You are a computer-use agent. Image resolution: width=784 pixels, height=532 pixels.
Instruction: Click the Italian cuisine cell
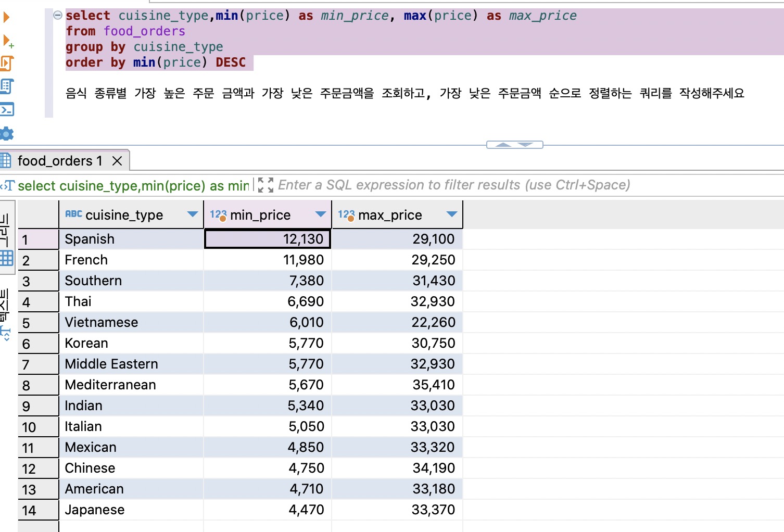coord(131,426)
